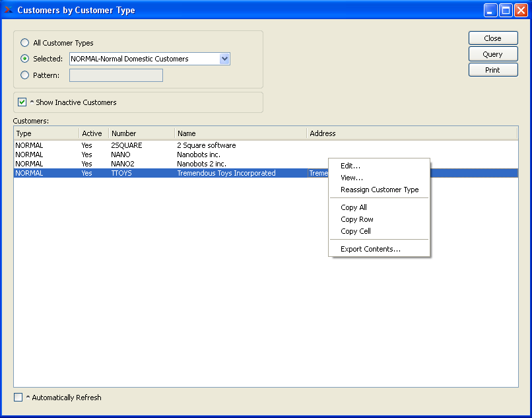The height and width of the screenshot is (418, 532).
Task: Choose the Selected radio button
Action: click(24, 59)
